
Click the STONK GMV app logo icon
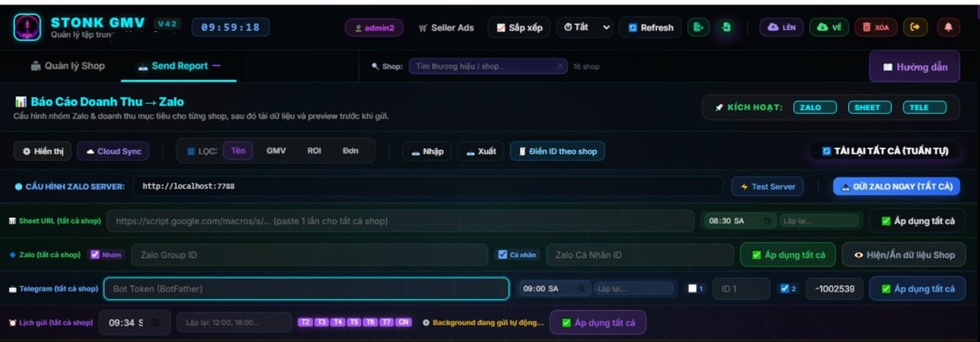[28, 28]
